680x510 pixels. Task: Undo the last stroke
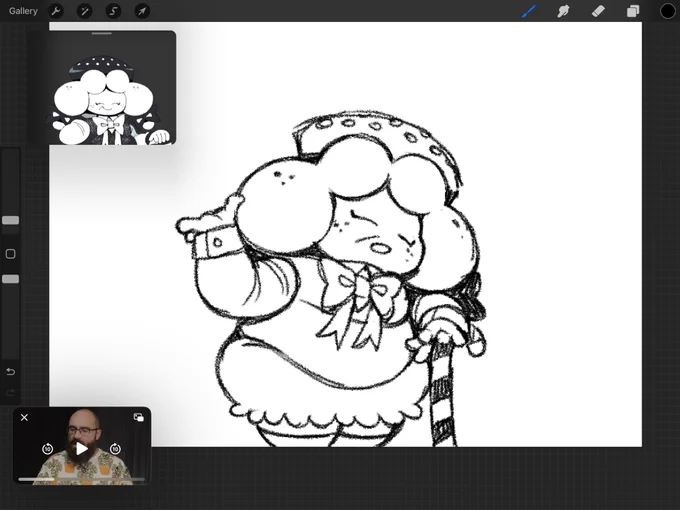click(x=10, y=371)
